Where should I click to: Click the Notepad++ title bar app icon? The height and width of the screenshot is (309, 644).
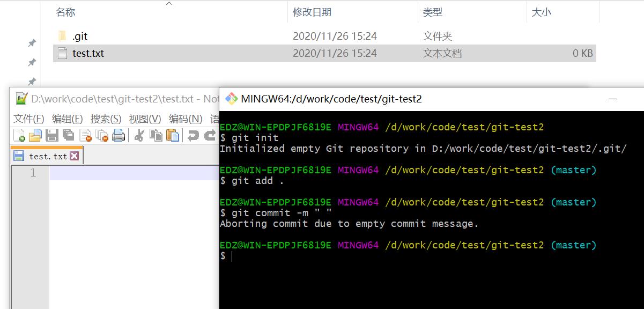point(21,99)
